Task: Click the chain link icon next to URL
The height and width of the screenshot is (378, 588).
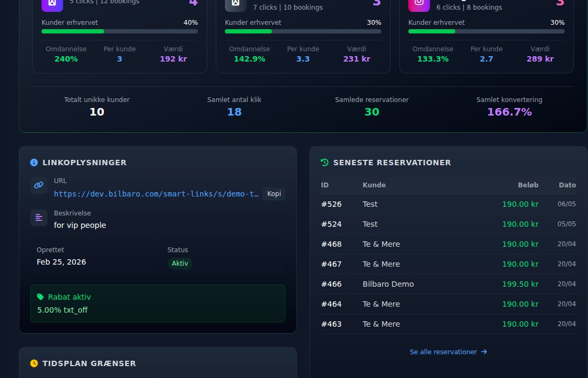Action: 39,185
